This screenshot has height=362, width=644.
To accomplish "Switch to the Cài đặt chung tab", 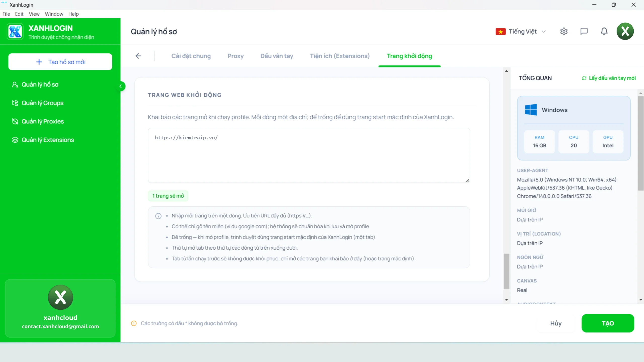I will [x=191, y=56].
